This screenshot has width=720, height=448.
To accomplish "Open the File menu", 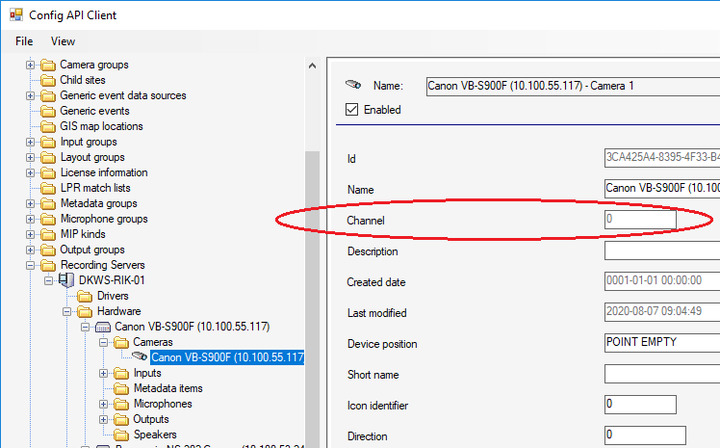I will tap(25, 41).
